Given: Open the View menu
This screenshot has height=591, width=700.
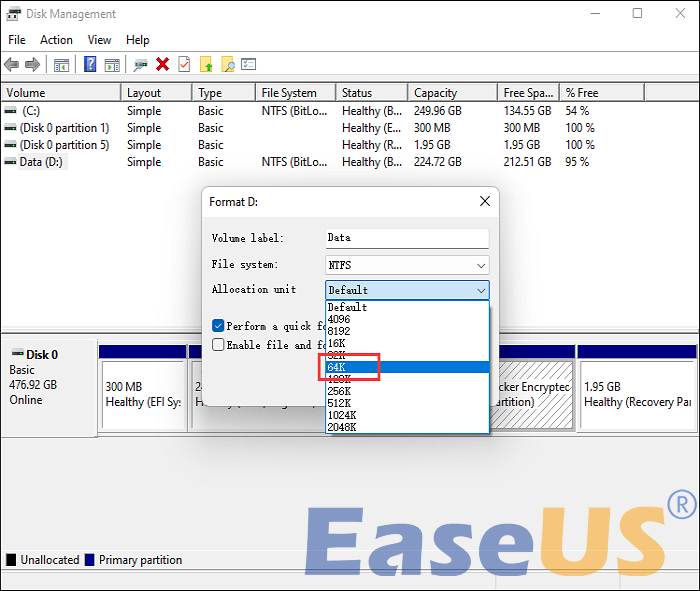Looking at the screenshot, I should coord(99,40).
